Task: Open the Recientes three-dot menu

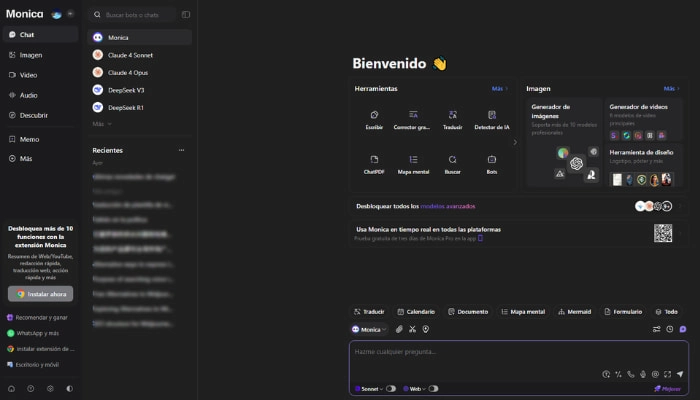Action: pos(181,150)
